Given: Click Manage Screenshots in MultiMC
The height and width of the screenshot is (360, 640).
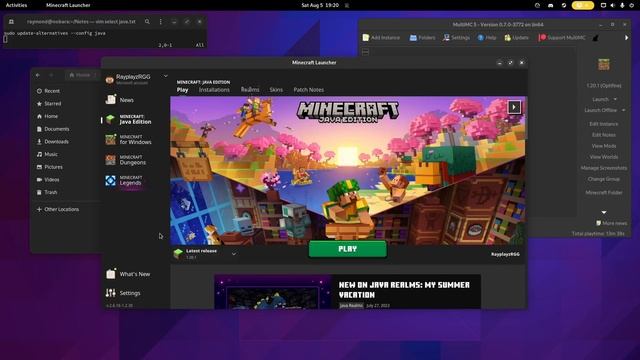Looking at the screenshot, I should 604,168.
